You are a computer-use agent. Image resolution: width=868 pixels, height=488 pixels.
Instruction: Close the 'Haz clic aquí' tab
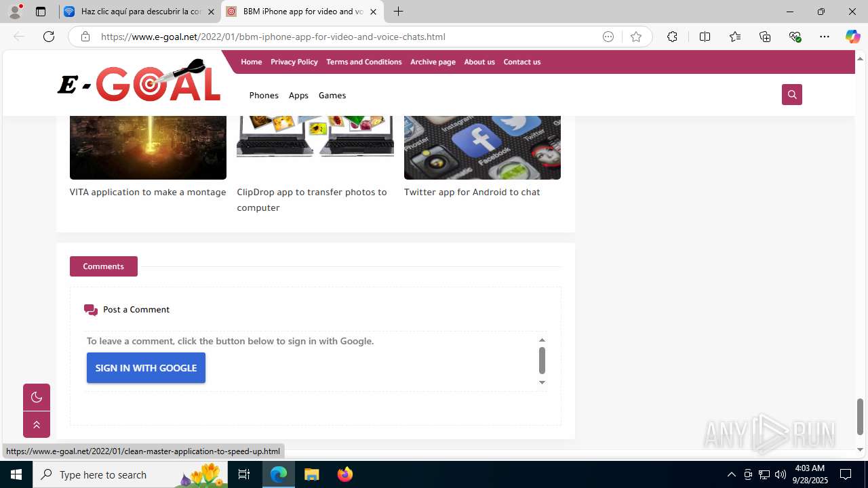point(211,12)
